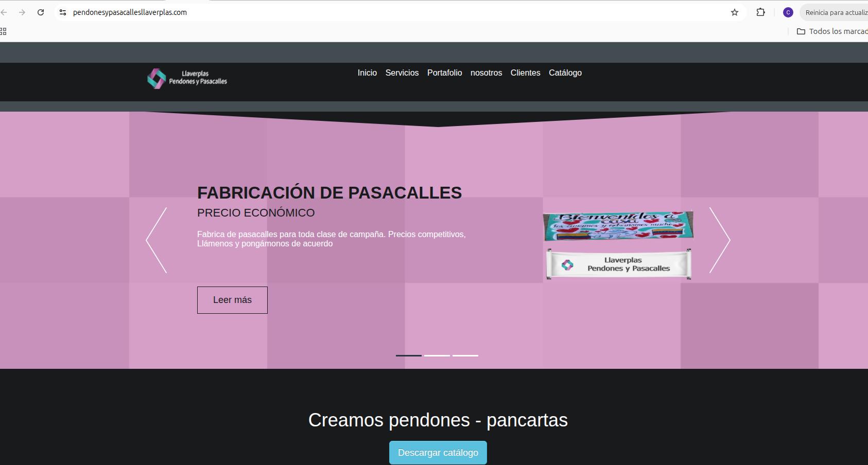Click the Llaverplas logo in header
Screen dimensions: 868x465
[187, 78]
